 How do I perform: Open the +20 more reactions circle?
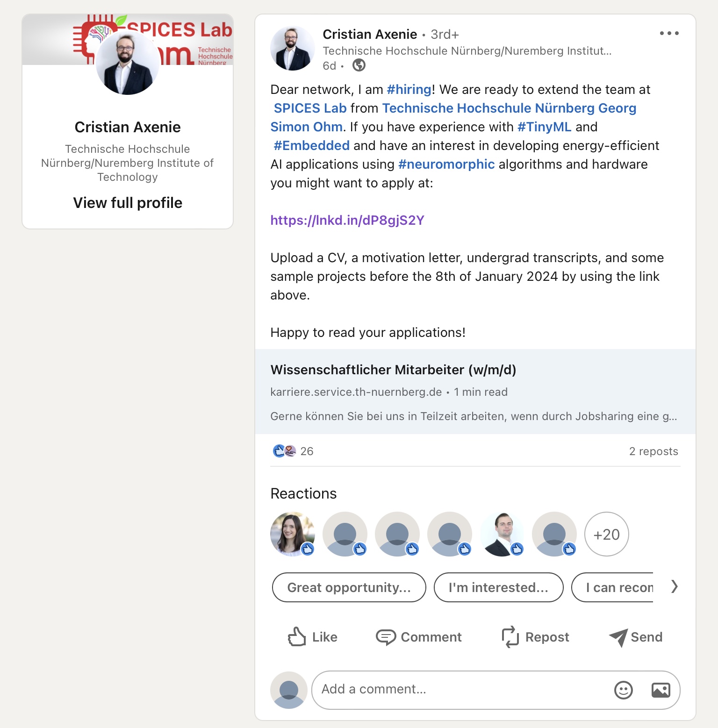tap(606, 534)
